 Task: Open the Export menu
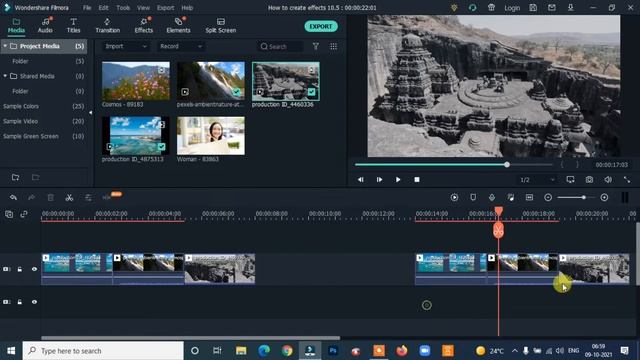click(165, 8)
